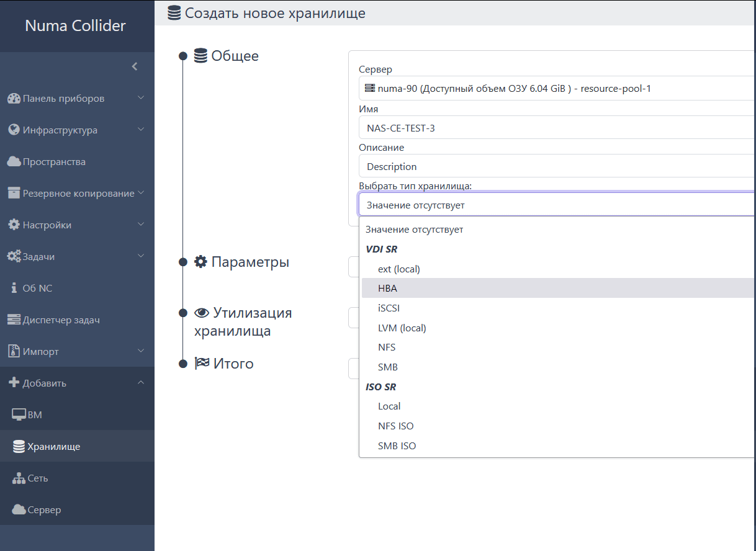Open Диспетчер задач in the sidebar
The width and height of the screenshot is (756, 551).
(x=61, y=320)
